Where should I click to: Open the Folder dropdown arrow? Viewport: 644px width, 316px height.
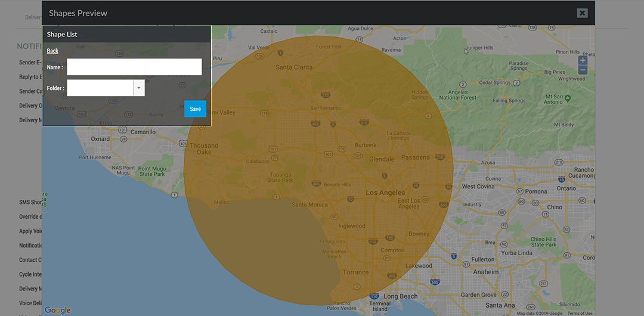pyautogui.click(x=139, y=88)
